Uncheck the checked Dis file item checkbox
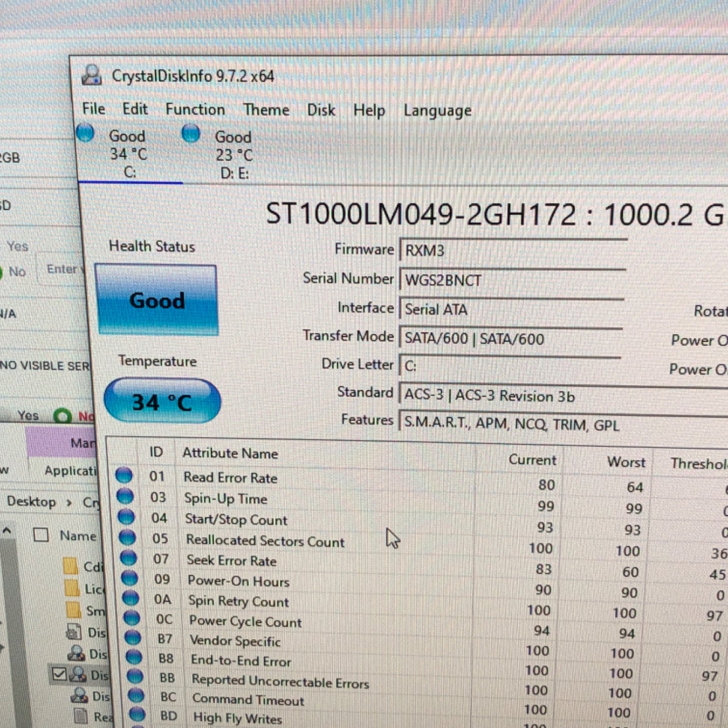Image resolution: width=728 pixels, height=728 pixels. click(59, 674)
